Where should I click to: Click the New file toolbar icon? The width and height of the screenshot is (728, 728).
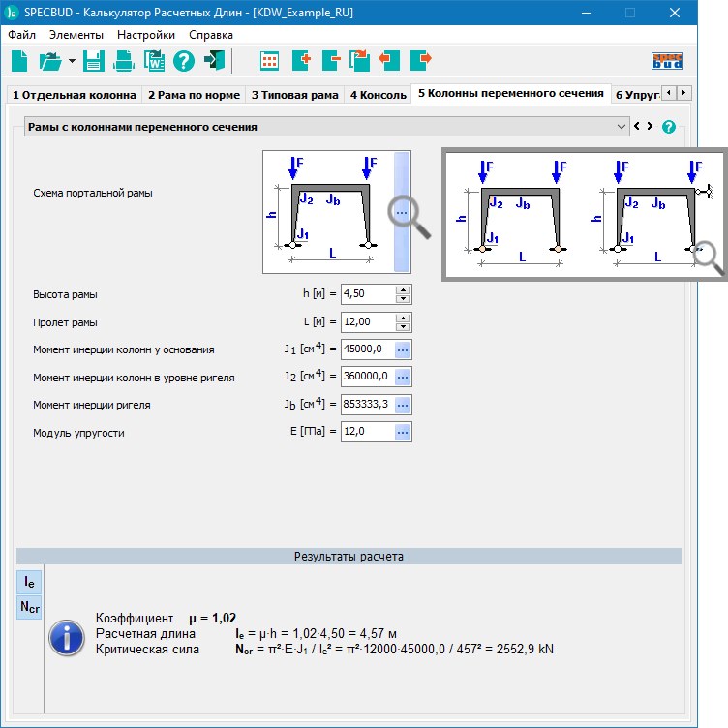coord(19,61)
